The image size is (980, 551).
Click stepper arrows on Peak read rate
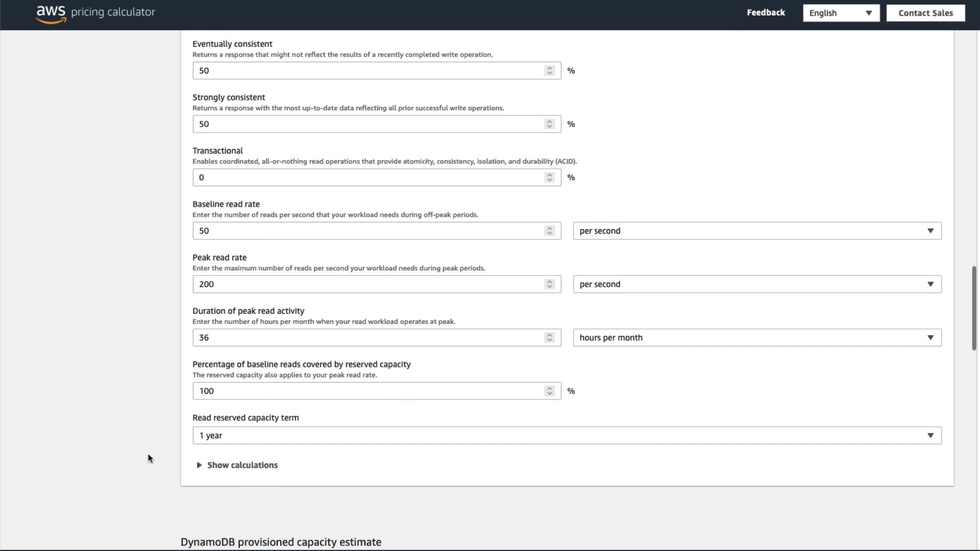549,284
